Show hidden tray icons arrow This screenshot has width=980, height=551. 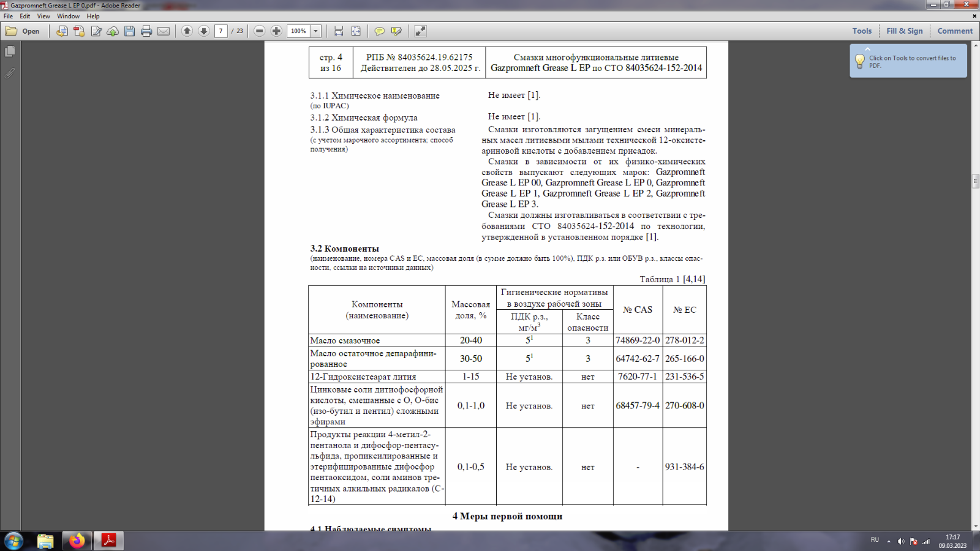tap(889, 541)
